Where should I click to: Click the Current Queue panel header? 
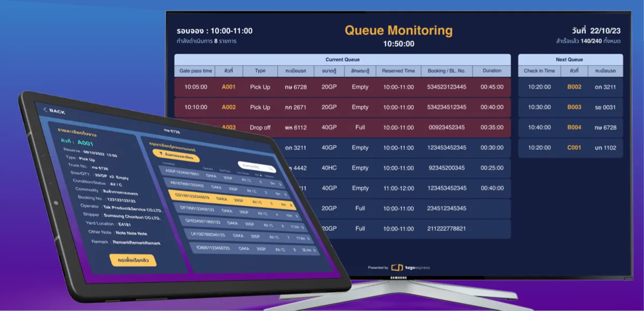pos(342,60)
